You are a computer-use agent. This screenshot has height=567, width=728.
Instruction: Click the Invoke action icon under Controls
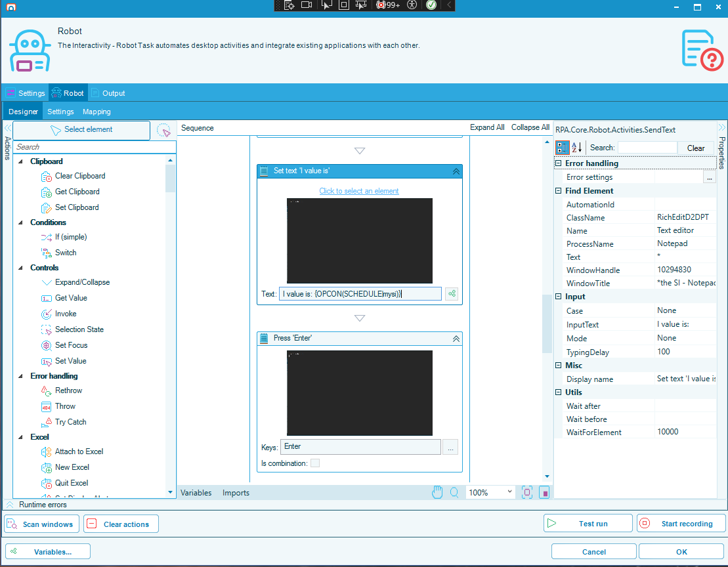(47, 314)
